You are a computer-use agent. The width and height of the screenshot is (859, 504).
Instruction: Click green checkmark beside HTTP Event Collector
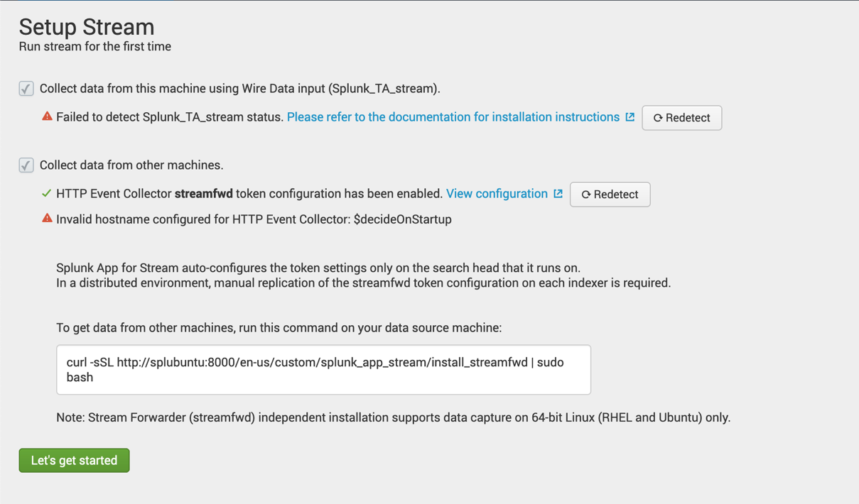(x=47, y=193)
